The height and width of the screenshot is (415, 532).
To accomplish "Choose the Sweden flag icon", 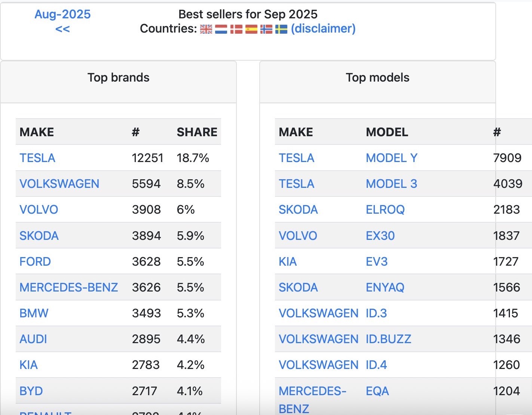I will click(x=281, y=29).
